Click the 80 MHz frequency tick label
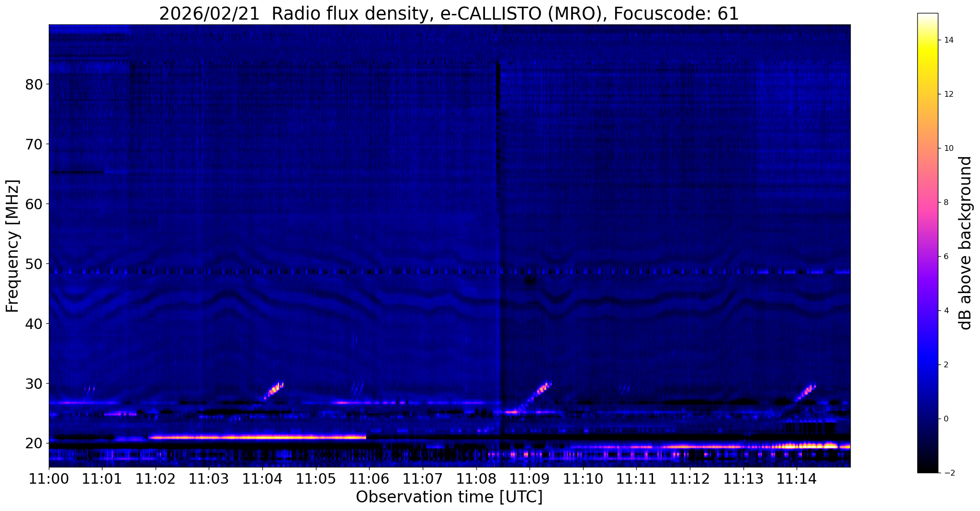The height and width of the screenshot is (511, 980). (34, 84)
